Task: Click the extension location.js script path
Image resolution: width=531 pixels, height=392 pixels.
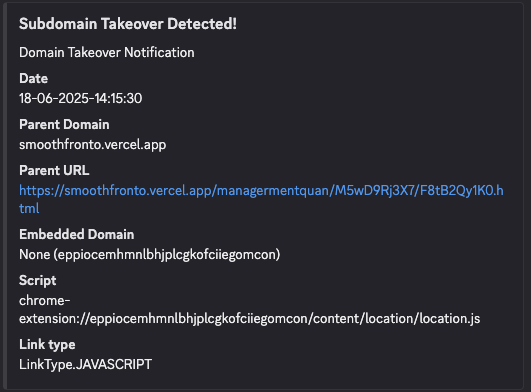Action: click(250, 319)
